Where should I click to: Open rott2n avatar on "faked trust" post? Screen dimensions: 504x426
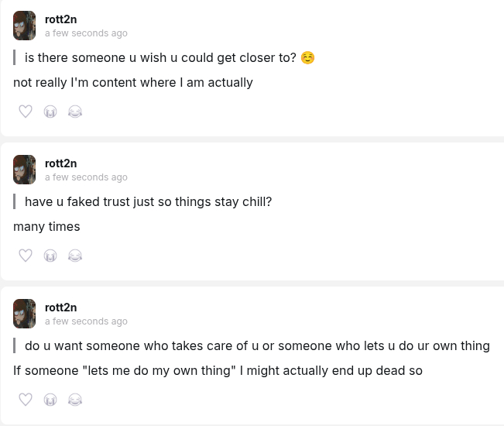pos(25,170)
